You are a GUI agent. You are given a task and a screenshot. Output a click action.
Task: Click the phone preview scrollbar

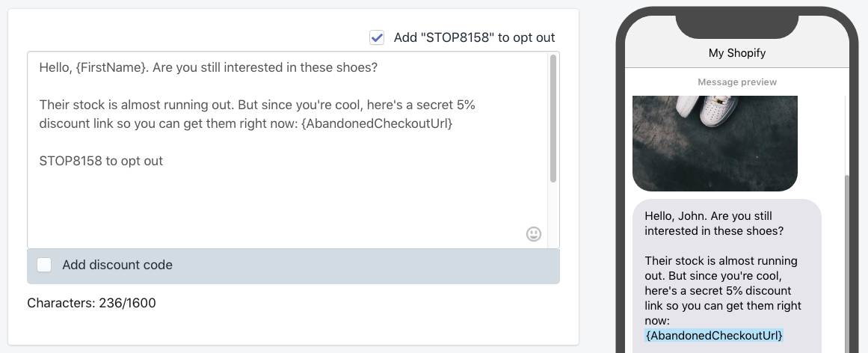pos(846,263)
